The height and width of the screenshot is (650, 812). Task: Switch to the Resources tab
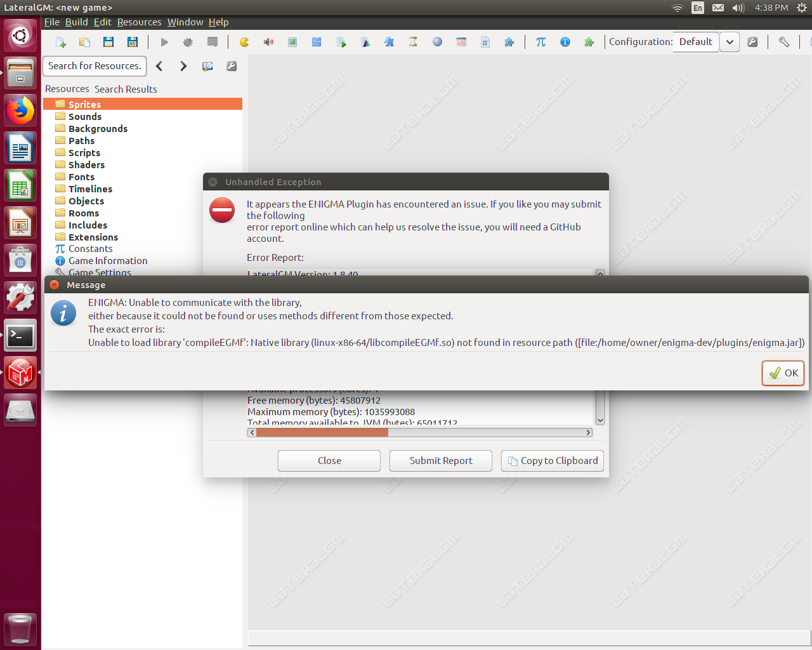(67, 89)
